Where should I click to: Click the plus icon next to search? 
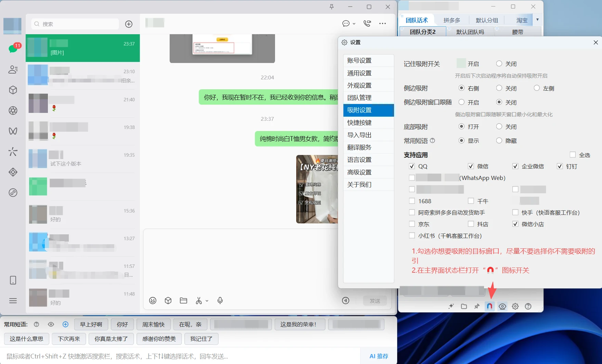(129, 24)
